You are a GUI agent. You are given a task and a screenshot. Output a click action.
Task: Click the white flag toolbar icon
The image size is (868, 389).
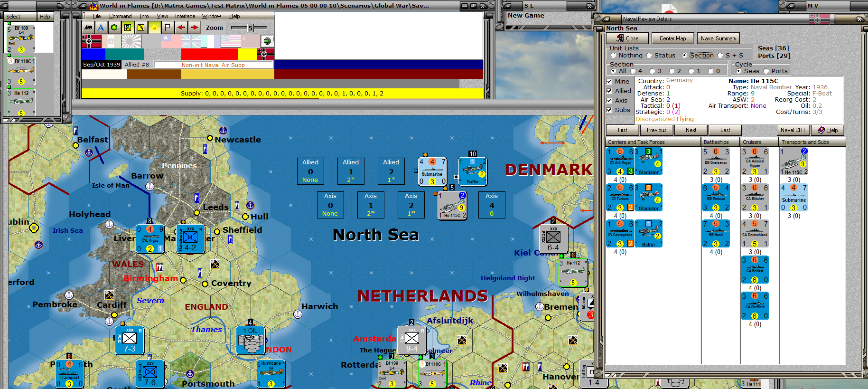168,28
